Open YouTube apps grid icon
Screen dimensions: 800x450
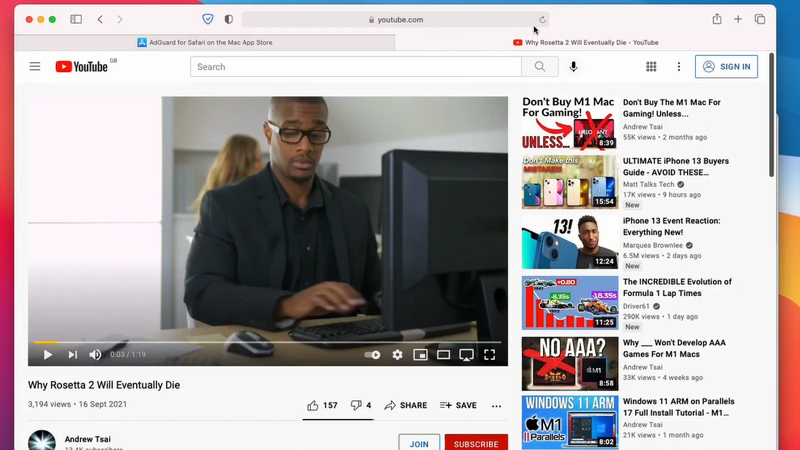651,66
